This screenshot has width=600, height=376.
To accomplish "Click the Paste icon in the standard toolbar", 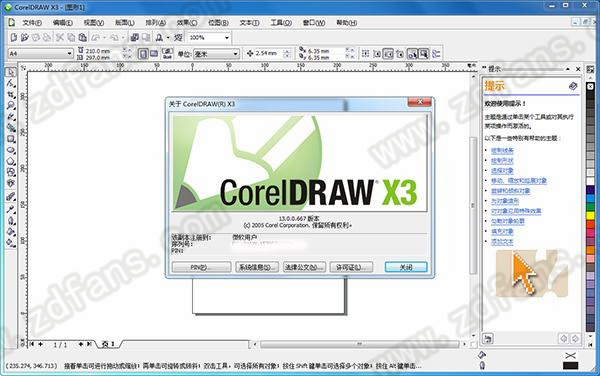I will (x=82, y=37).
